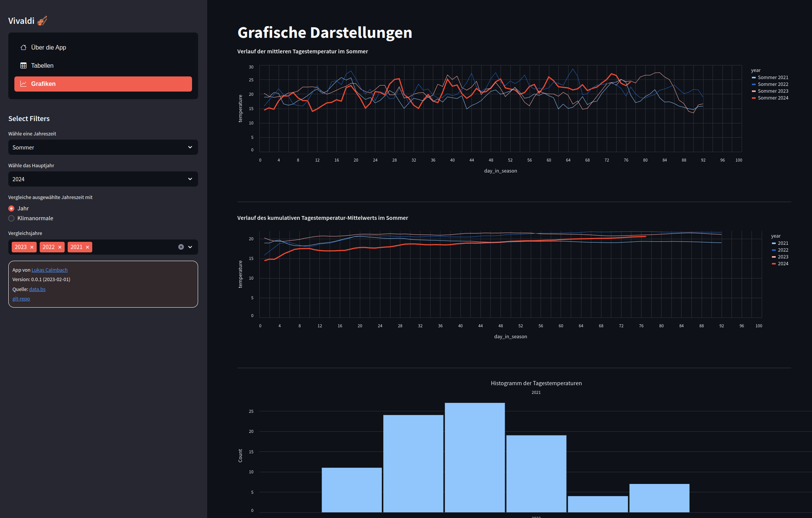The width and height of the screenshot is (812, 518).
Task: Go to the Tabellen page
Action: [x=42, y=65]
